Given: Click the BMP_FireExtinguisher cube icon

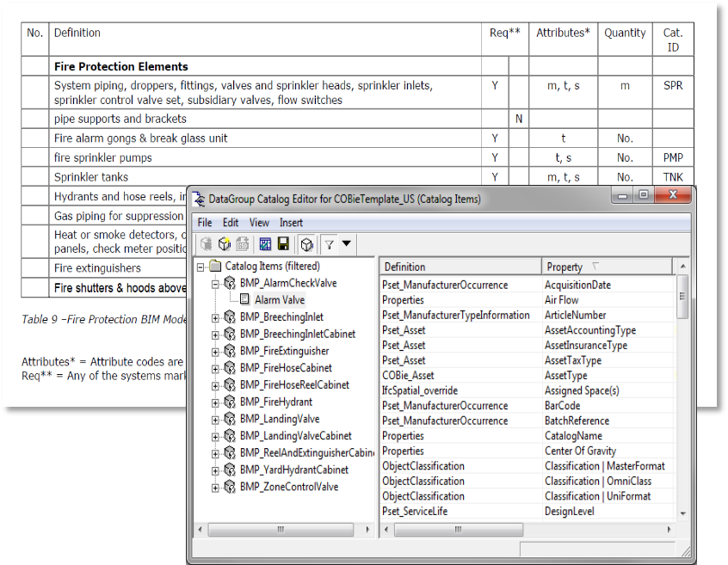Looking at the screenshot, I should (230, 351).
